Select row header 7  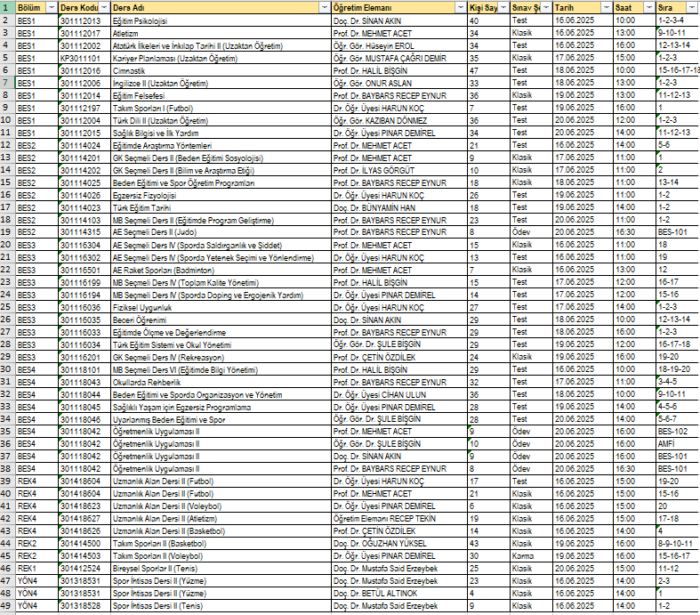tap(7, 83)
